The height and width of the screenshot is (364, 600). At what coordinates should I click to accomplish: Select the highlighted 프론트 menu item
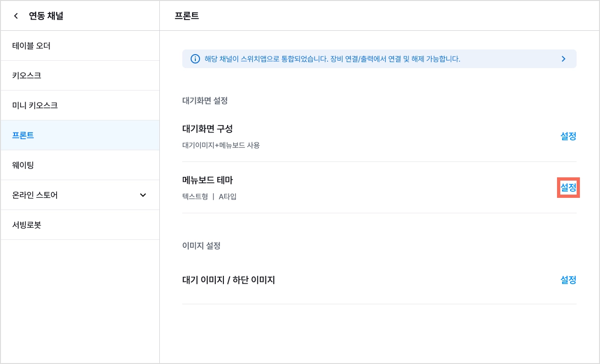tap(80, 135)
